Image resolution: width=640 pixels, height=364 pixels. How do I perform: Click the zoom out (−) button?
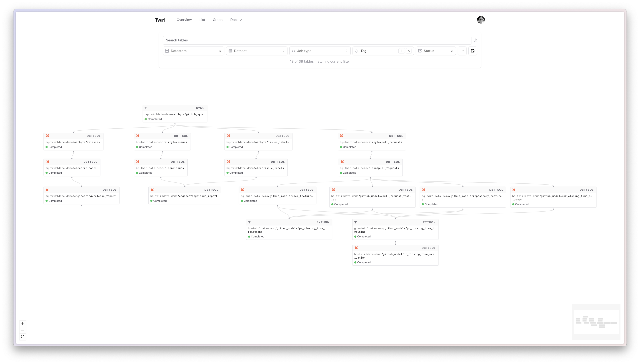pos(22,330)
